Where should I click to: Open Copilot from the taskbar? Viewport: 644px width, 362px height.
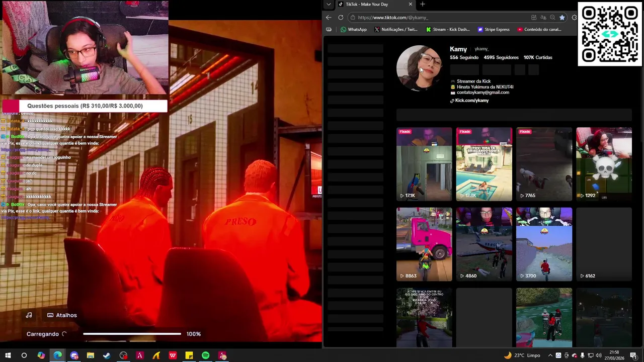[x=41, y=356]
